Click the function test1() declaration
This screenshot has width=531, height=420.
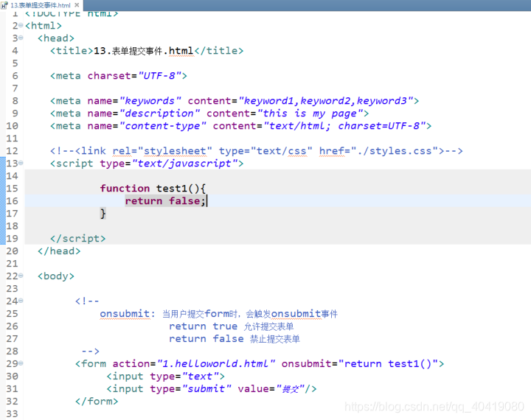click(x=153, y=189)
